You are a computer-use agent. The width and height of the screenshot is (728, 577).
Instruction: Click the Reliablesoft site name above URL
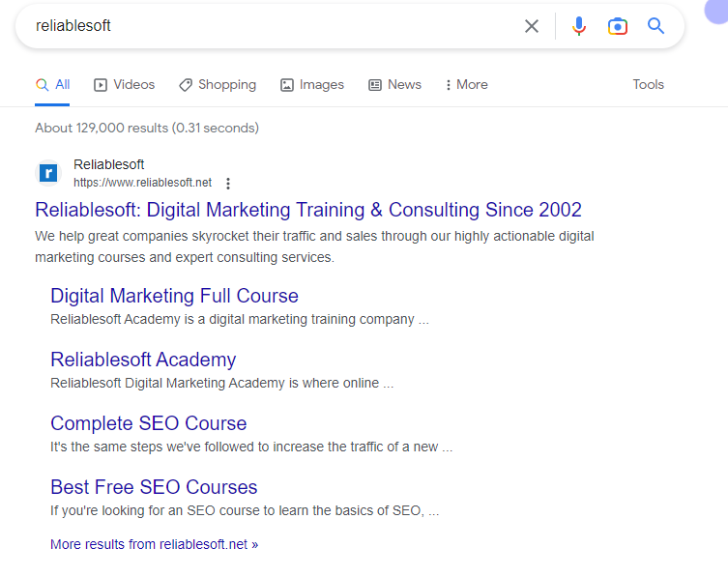coord(108,165)
